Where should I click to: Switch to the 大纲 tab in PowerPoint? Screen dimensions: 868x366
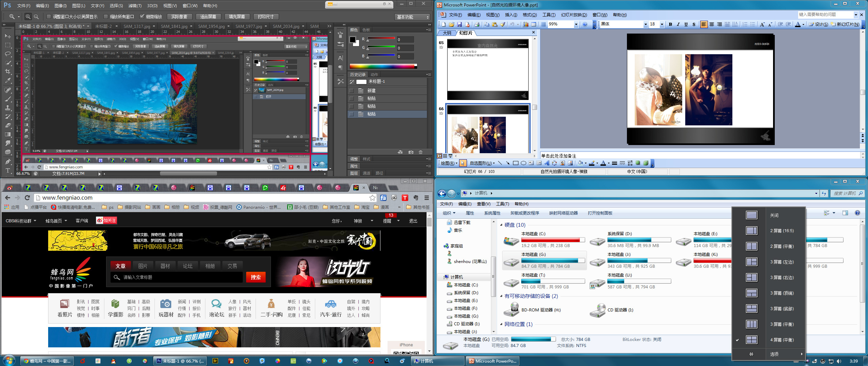[x=447, y=33]
